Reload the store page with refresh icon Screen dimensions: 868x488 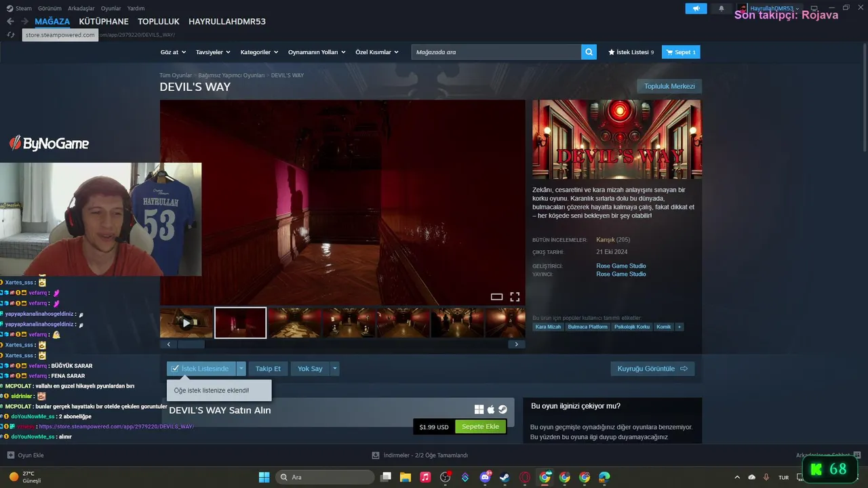click(x=10, y=35)
